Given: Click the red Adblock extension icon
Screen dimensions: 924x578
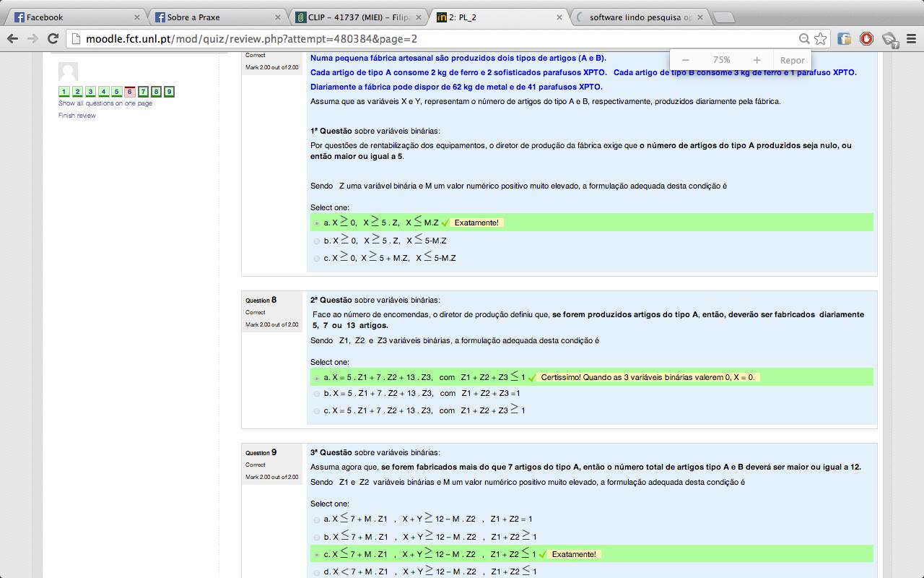Looking at the screenshot, I should (x=866, y=39).
